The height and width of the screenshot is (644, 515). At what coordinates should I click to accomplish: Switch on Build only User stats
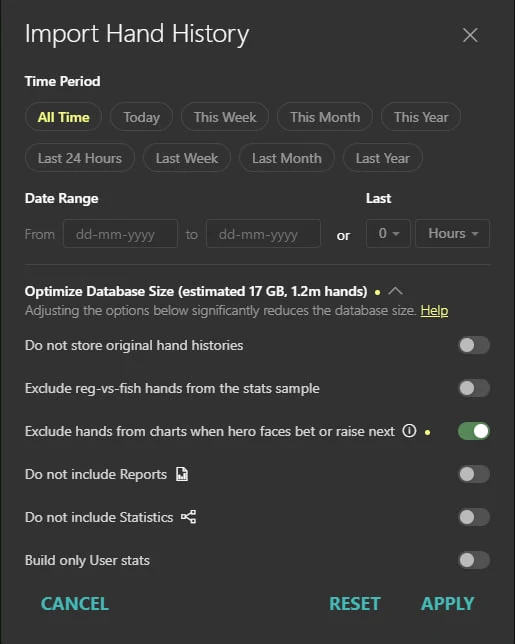474,560
